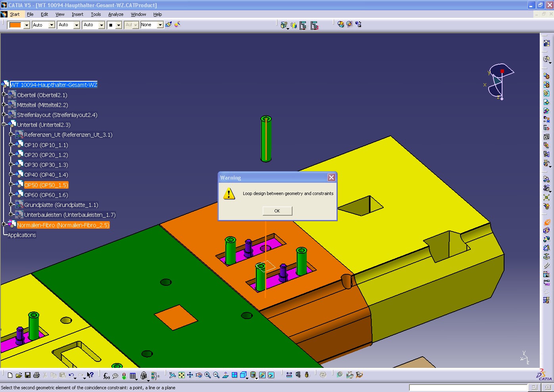Click the orange fill color swatch
This screenshot has height=392, width=554.
pyautogui.click(x=15, y=25)
